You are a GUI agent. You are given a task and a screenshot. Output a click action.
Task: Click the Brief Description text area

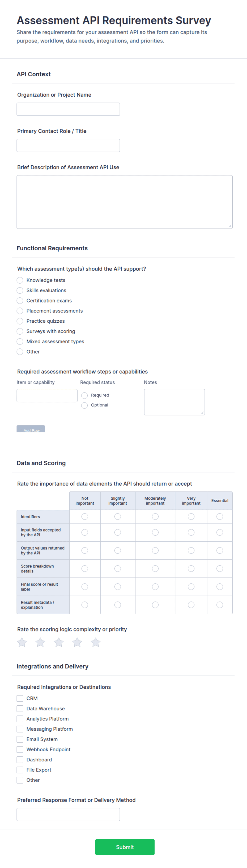(x=125, y=202)
